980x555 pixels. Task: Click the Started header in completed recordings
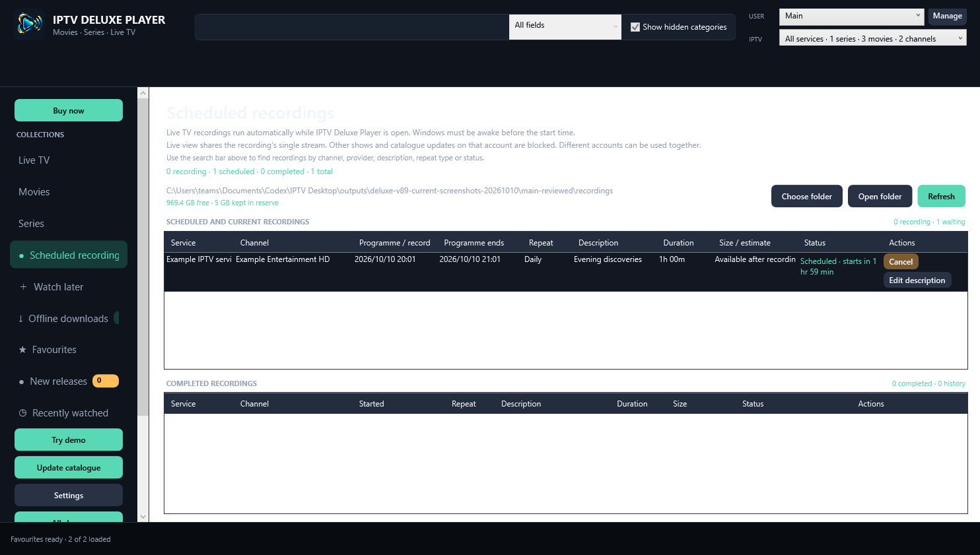point(371,404)
